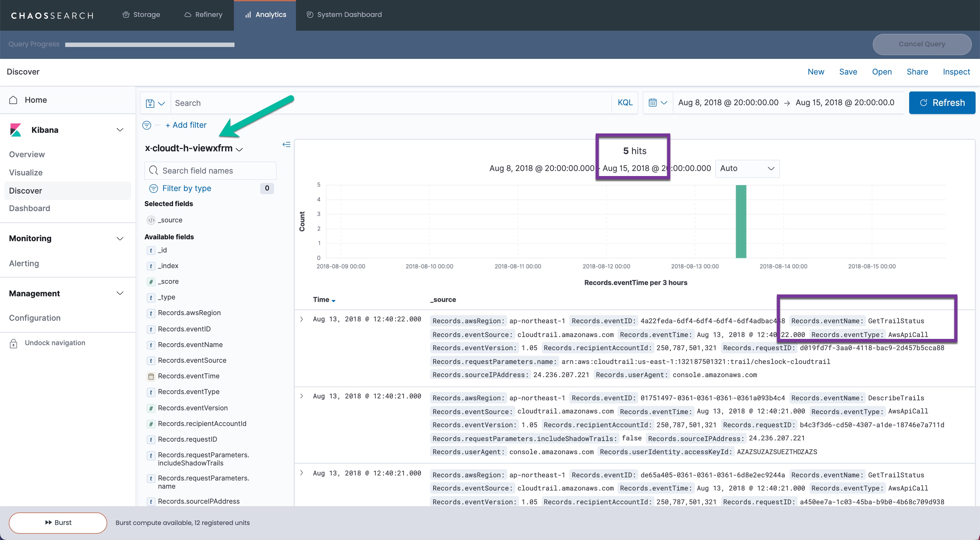
Task: Sort by the Time column header
Action: [324, 300]
